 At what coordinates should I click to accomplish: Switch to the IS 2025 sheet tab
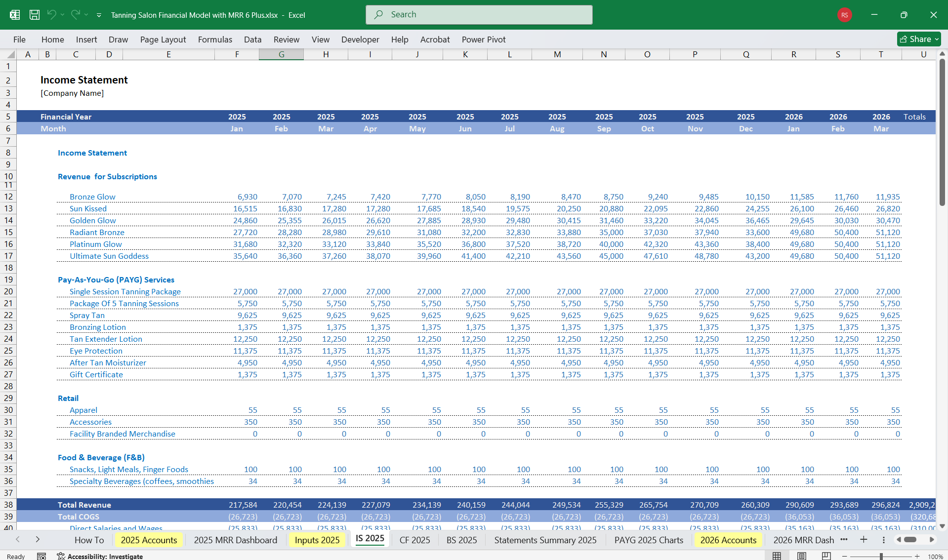click(370, 540)
